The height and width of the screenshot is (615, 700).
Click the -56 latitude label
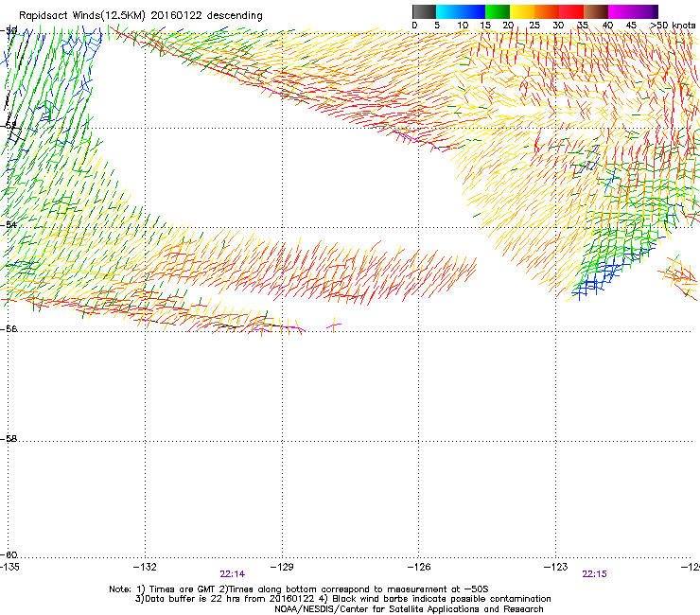9,328
